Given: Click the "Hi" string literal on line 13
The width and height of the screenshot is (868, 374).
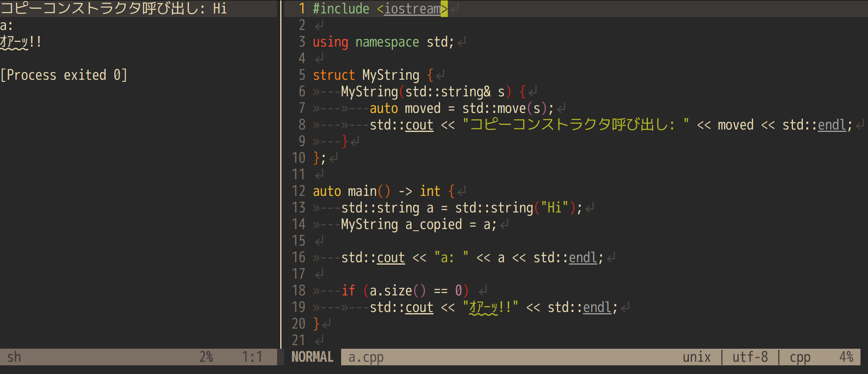Looking at the screenshot, I should [555, 208].
